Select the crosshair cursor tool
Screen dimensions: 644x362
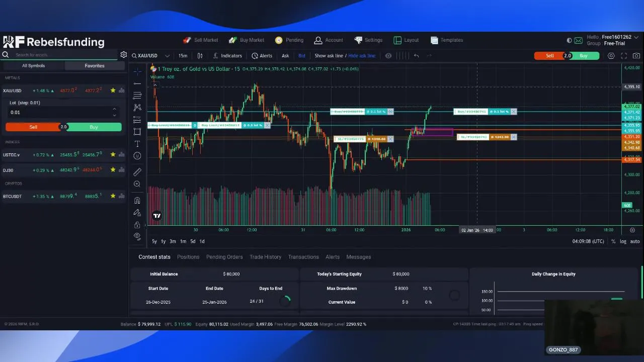point(137,71)
